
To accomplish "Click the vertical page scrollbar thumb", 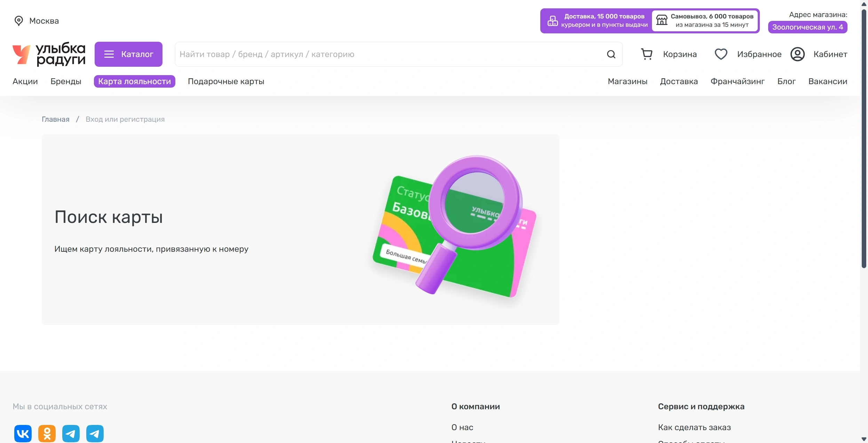I will point(864,139).
